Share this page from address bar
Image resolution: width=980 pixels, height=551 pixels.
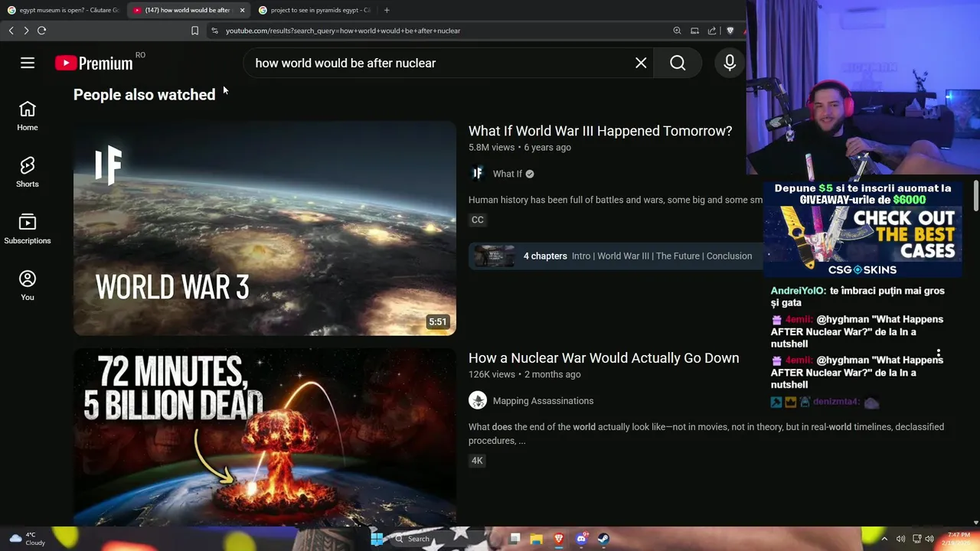point(712,31)
